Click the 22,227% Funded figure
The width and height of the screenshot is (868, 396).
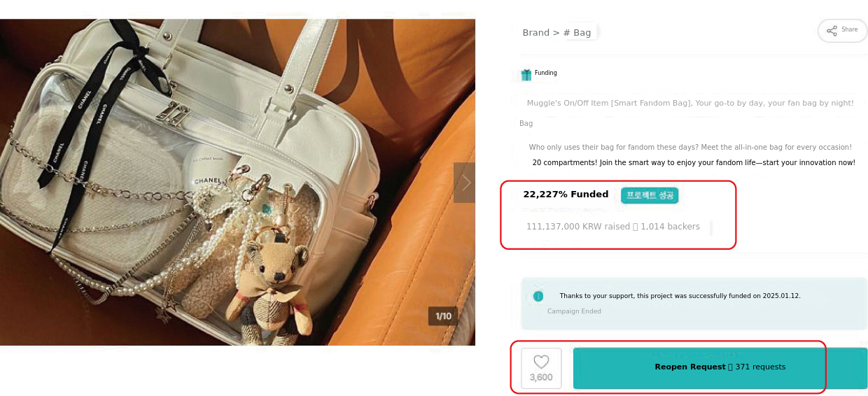click(566, 195)
